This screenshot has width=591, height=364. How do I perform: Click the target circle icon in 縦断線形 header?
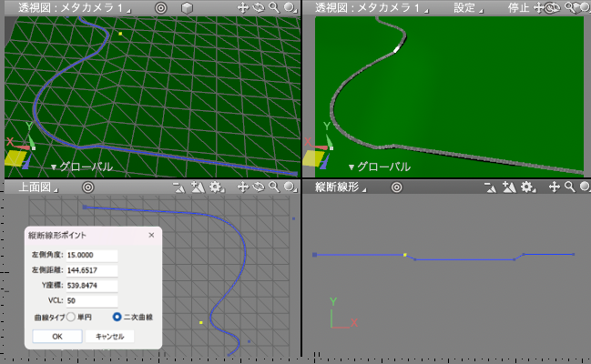[x=396, y=187]
